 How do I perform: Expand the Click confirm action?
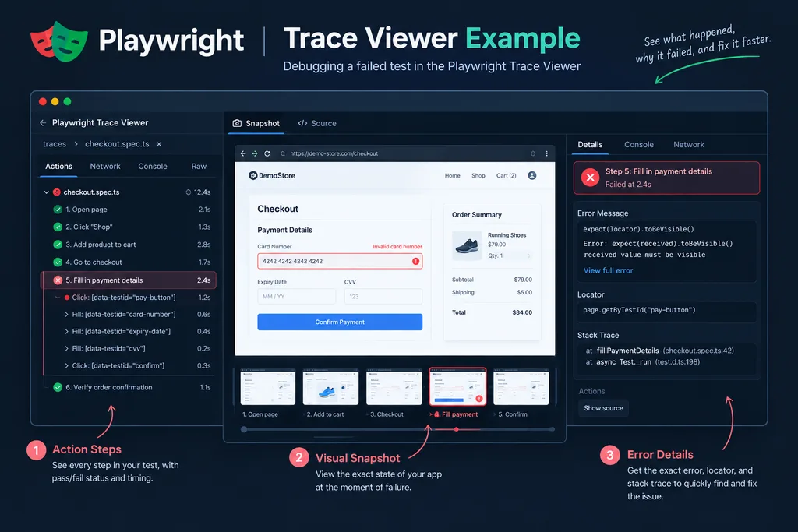pos(67,365)
